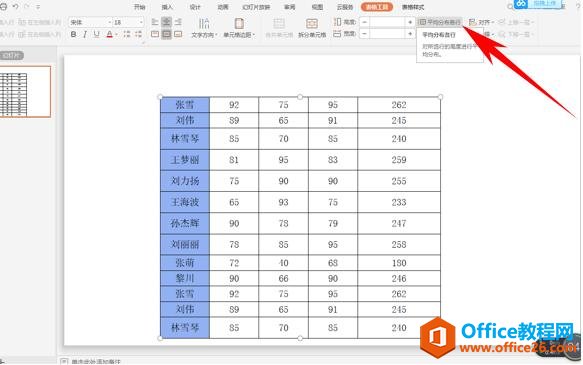Toggle italic text formatting

point(85,34)
